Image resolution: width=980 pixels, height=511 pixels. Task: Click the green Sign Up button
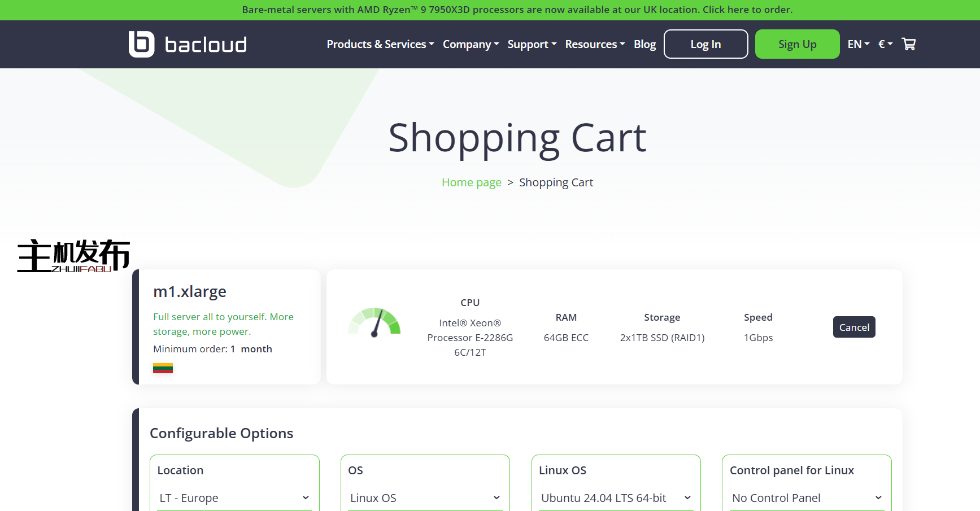797,44
